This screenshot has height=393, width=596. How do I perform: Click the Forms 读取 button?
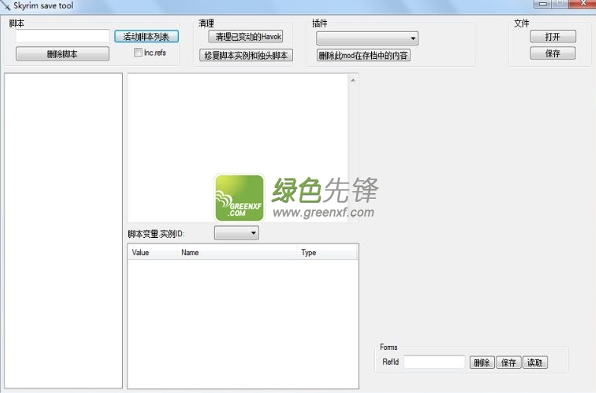(535, 363)
